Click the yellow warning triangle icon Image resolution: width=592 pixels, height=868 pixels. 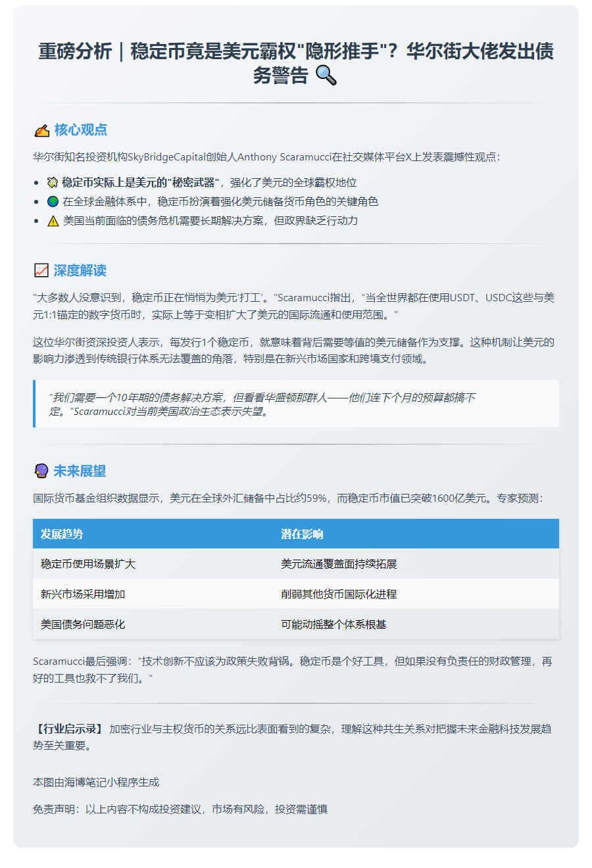[53, 221]
